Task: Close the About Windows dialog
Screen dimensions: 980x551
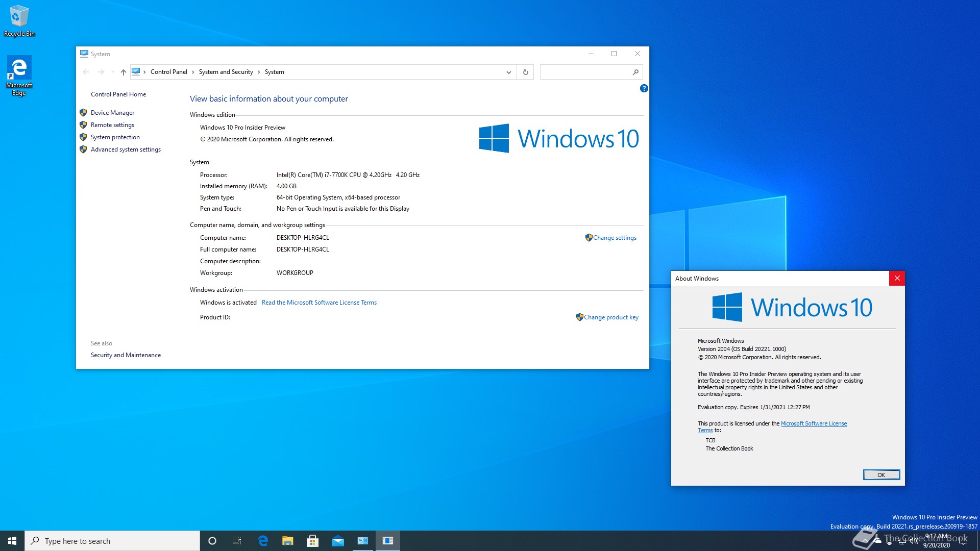Action: pyautogui.click(x=897, y=278)
